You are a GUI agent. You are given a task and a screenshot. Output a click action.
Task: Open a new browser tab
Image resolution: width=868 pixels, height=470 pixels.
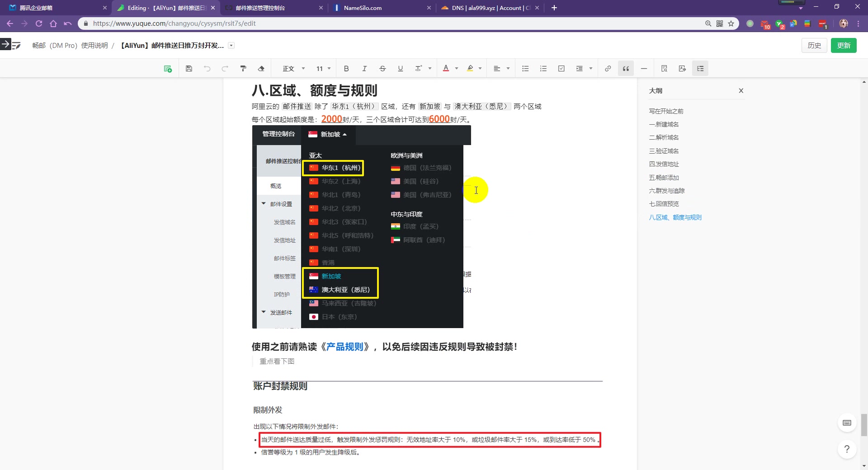point(554,8)
